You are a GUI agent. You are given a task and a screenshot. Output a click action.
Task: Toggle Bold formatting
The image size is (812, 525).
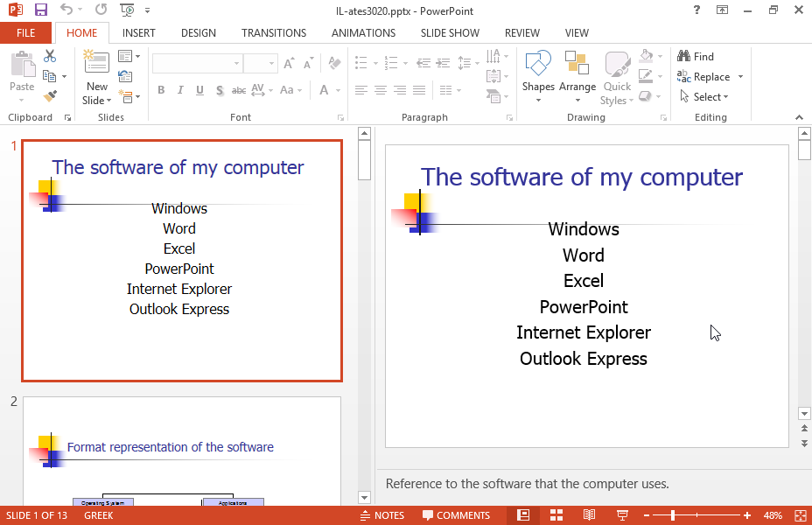(161, 90)
